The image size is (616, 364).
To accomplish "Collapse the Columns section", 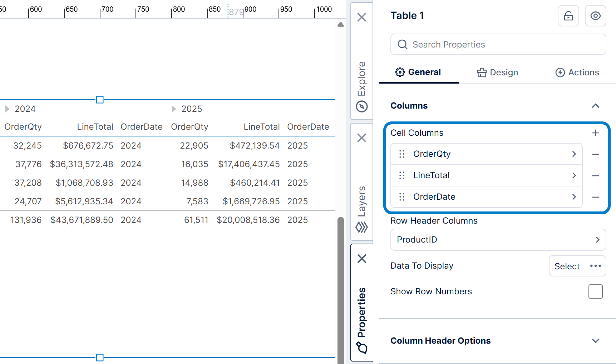I will pos(595,106).
